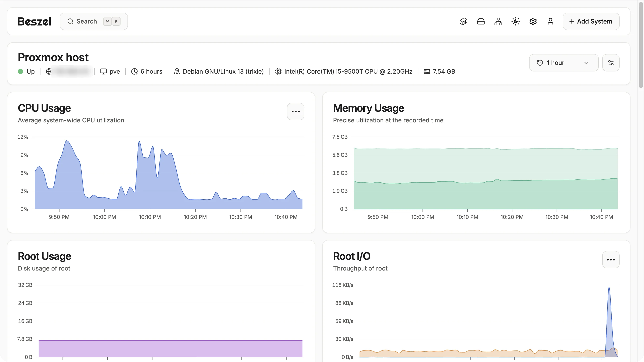Screen dimensions: 644x362
Task: Click the Intel Core i5-9500T CPU text
Action: point(348,72)
